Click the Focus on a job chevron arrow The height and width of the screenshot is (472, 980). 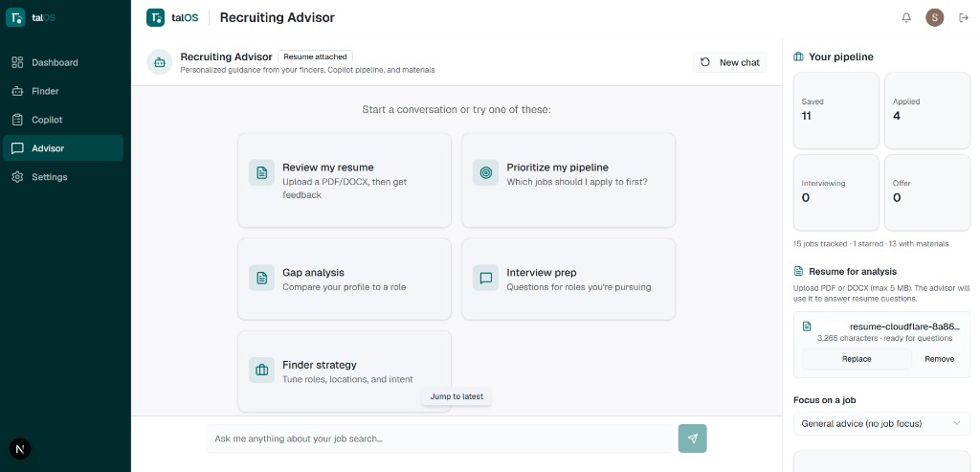coord(957,423)
